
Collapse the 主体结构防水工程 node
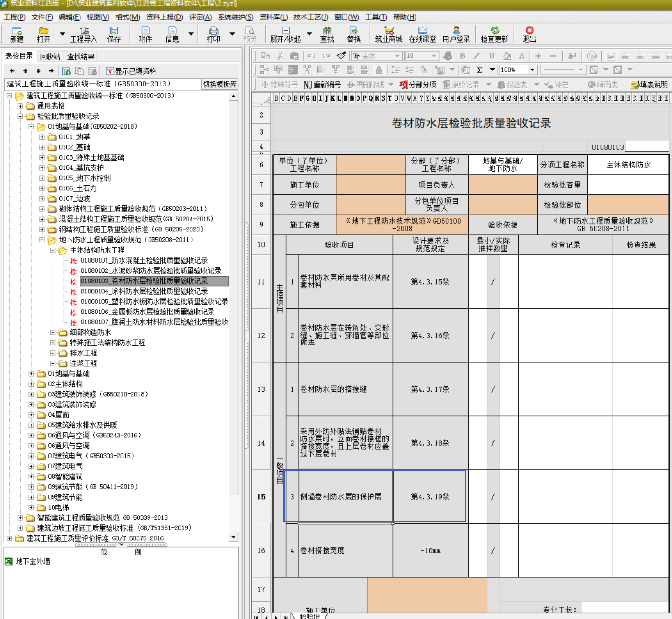(53, 250)
